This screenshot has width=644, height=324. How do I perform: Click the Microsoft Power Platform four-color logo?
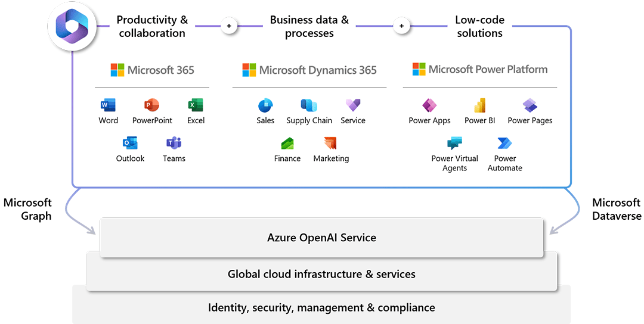pyautogui.click(x=419, y=69)
